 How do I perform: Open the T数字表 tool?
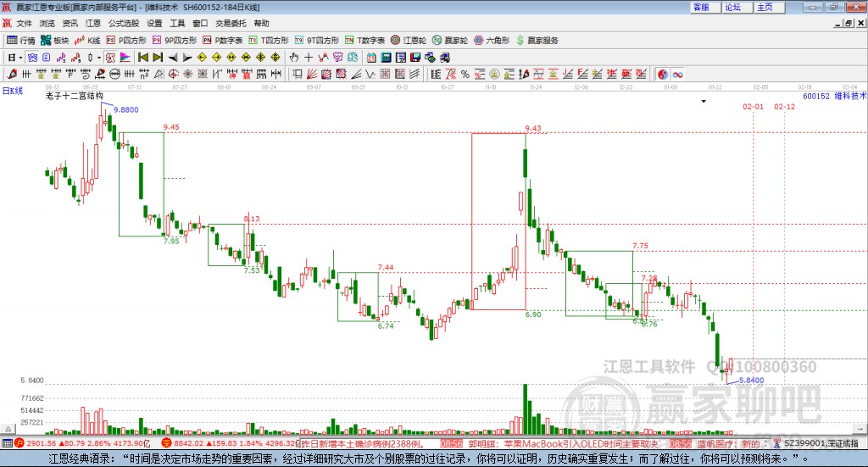pos(364,41)
